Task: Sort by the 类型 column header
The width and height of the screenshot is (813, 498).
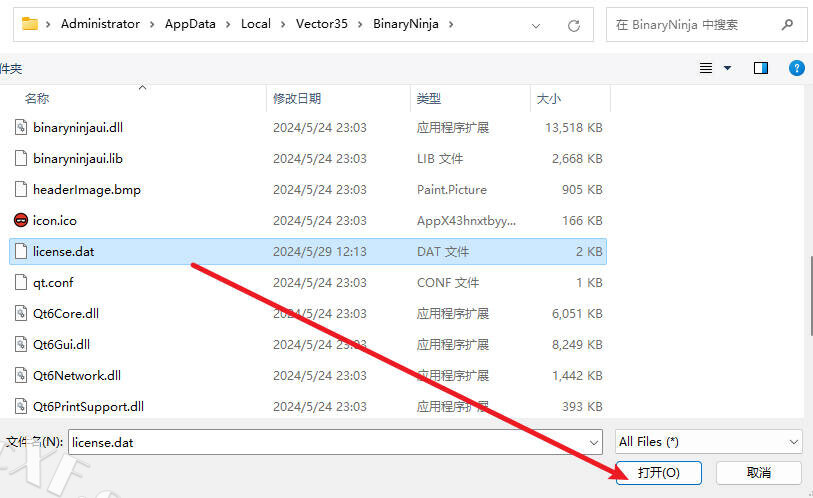Action: [x=429, y=99]
